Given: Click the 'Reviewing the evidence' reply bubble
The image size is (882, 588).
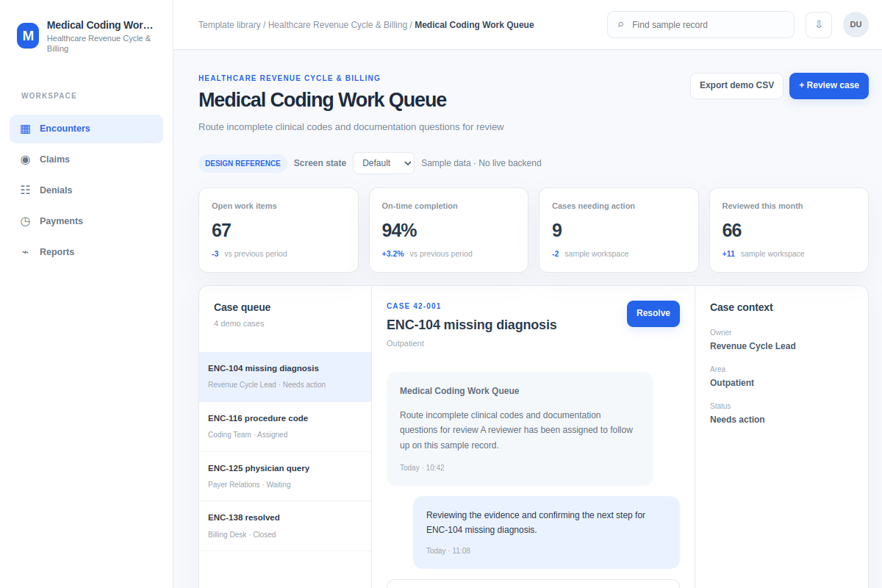Looking at the screenshot, I should [x=546, y=532].
